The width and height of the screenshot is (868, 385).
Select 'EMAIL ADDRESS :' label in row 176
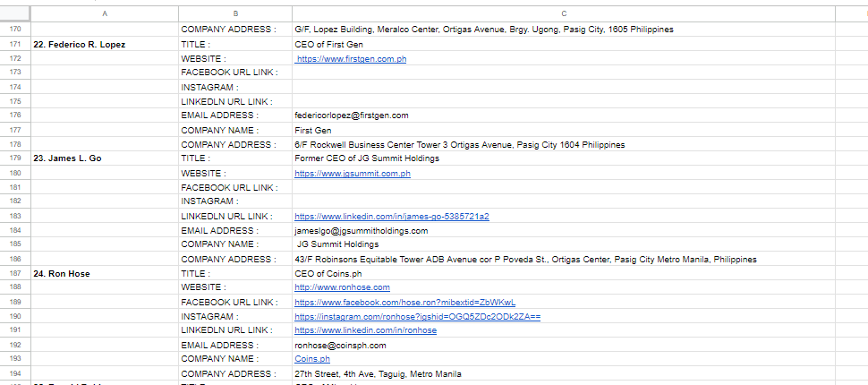[x=235, y=115]
